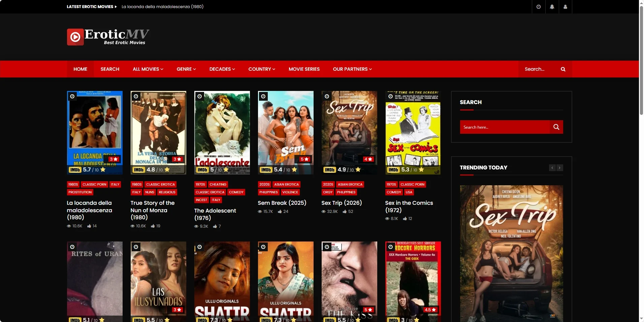The width and height of the screenshot is (644, 322).
Task: Open the Search menu item
Action: tap(110, 69)
